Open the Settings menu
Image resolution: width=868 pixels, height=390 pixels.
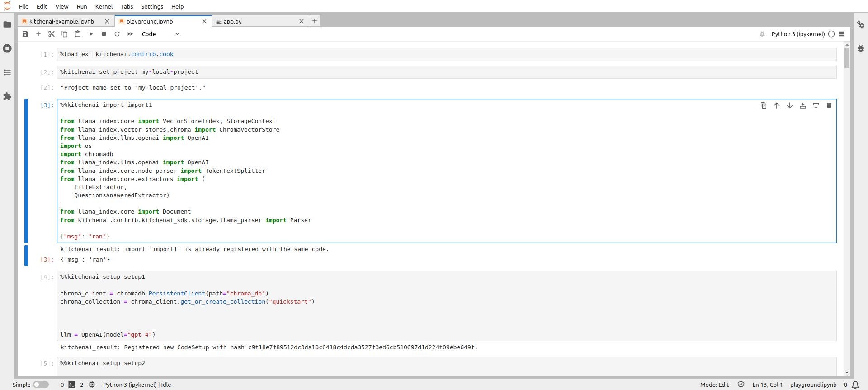pyautogui.click(x=152, y=6)
